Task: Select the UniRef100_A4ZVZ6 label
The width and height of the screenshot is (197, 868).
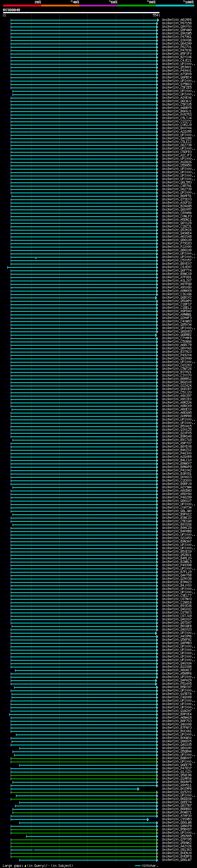Action: tap(177, 846)
